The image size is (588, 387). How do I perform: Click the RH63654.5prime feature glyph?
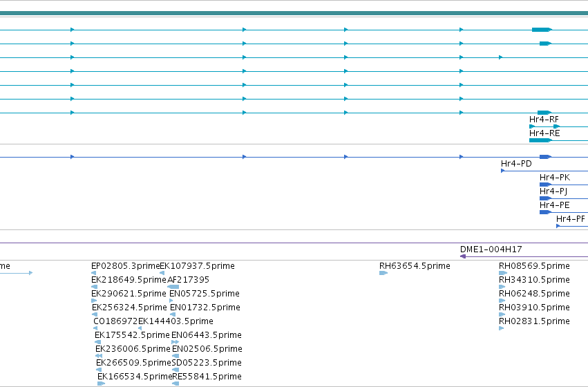pos(383,273)
